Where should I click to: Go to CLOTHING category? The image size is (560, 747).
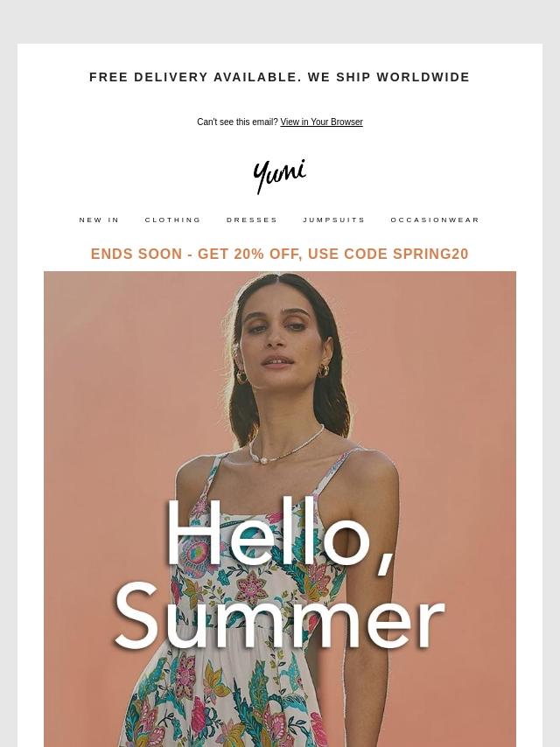click(173, 220)
